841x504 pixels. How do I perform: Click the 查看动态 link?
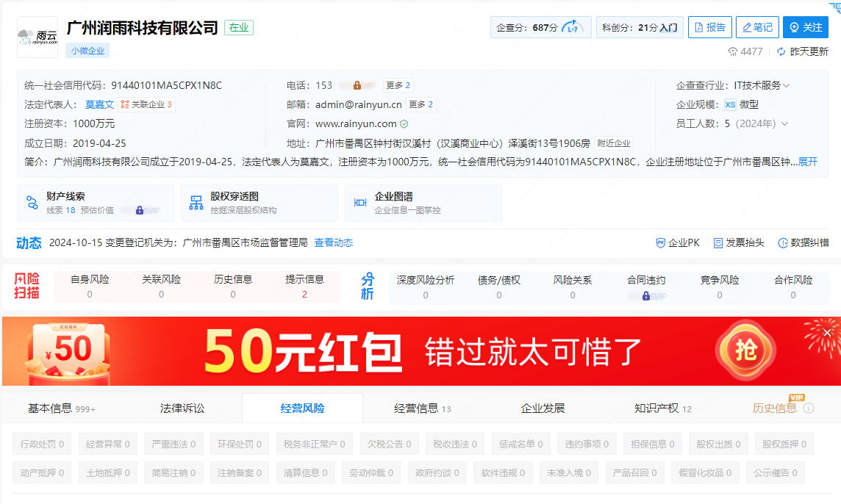334,243
